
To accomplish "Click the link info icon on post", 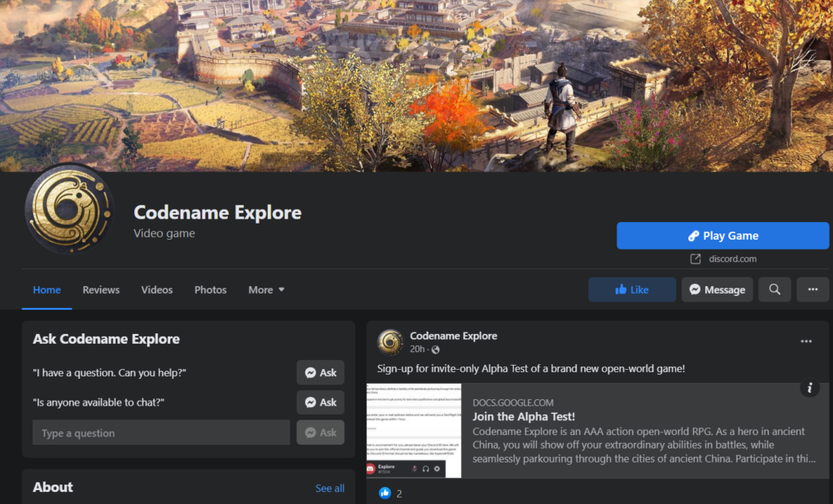I will [809, 388].
